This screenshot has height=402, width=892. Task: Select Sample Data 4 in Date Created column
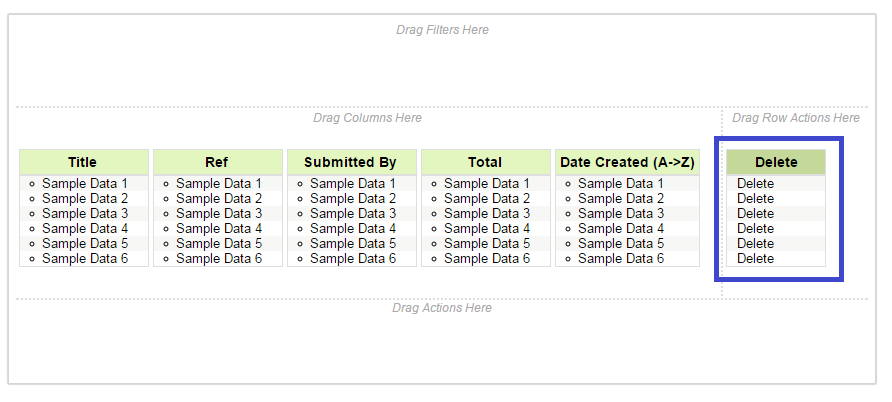pos(621,229)
